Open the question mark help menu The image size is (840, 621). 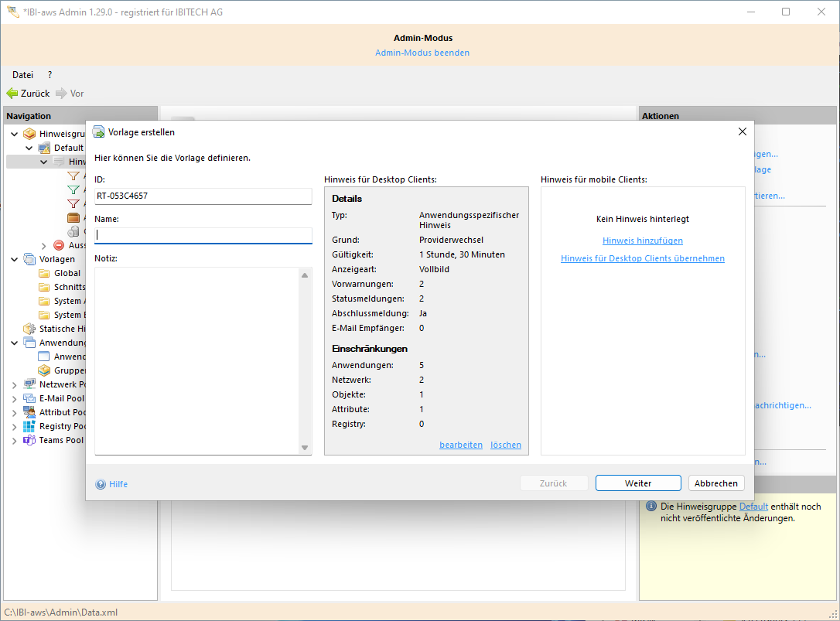(50, 75)
